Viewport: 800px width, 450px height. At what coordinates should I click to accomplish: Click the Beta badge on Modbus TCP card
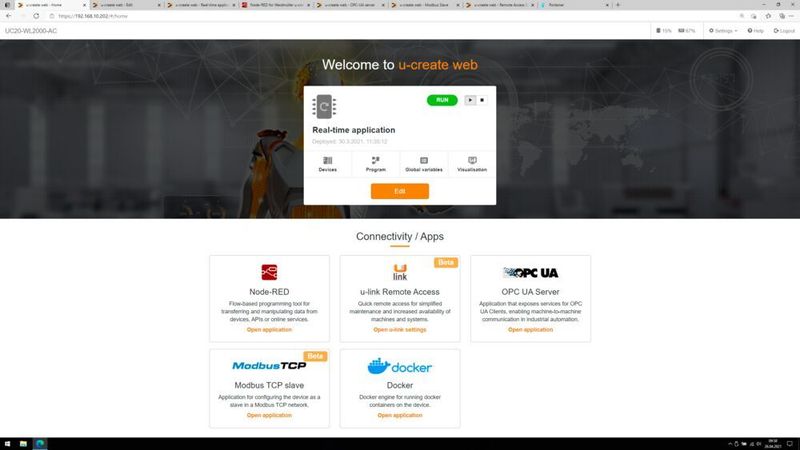[315, 356]
